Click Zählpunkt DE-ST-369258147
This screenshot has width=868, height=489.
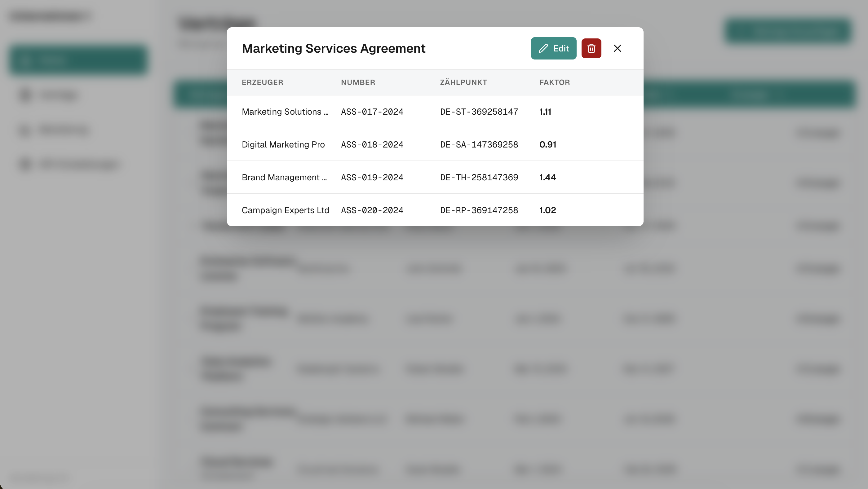pos(478,112)
